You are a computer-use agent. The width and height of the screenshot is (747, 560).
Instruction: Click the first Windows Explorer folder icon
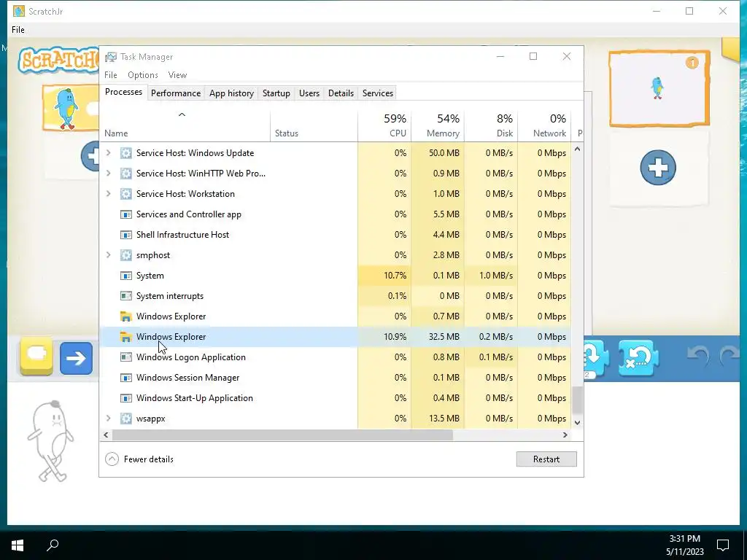coord(125,316)
